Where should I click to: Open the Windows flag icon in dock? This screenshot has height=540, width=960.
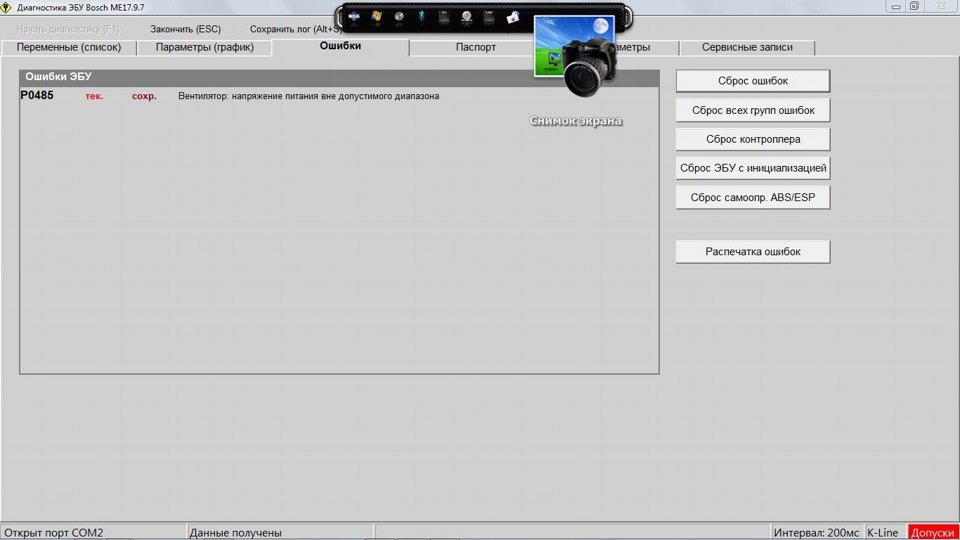377,17
